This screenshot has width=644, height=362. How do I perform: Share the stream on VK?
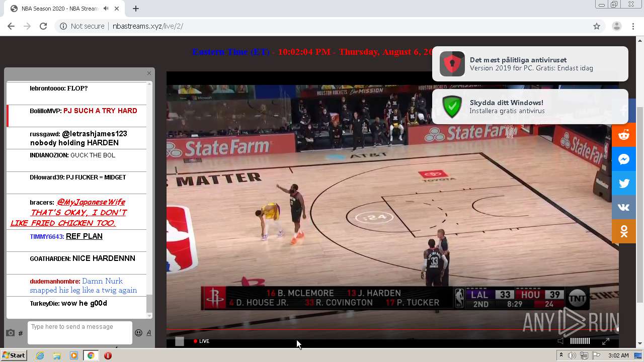pyautogui.click(x=624, y=207)
